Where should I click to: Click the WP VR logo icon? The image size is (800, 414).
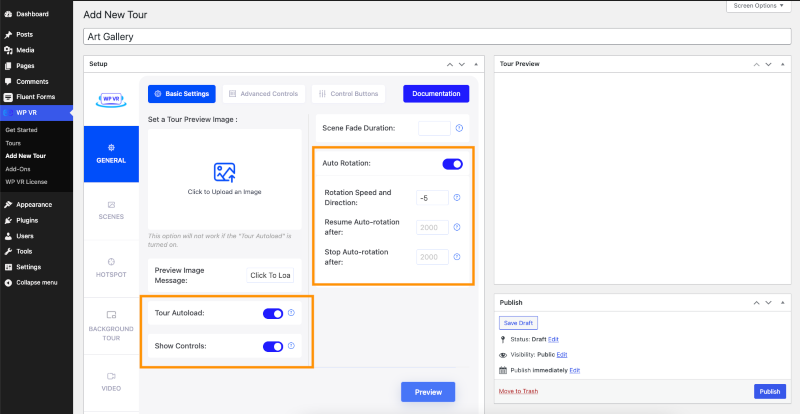coord(110,99)
